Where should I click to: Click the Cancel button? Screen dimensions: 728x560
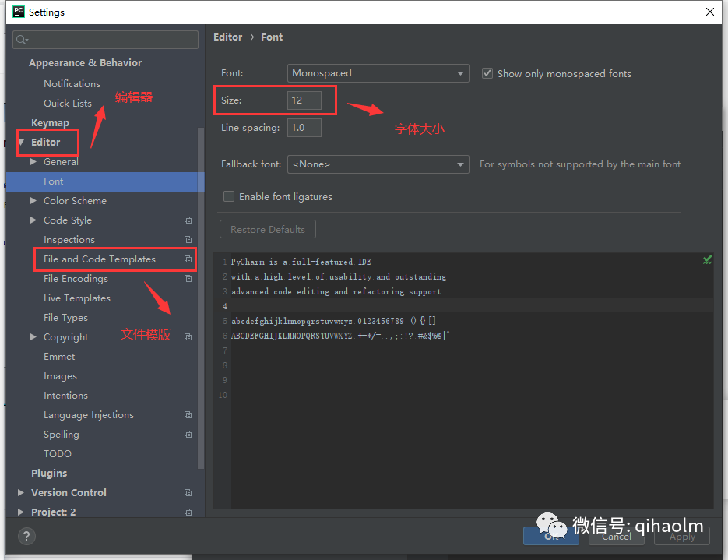click(616, 537)
